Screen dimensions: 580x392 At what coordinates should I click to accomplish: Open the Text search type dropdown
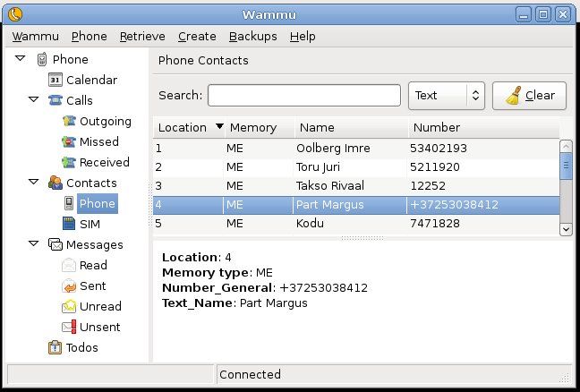(446, 96)
